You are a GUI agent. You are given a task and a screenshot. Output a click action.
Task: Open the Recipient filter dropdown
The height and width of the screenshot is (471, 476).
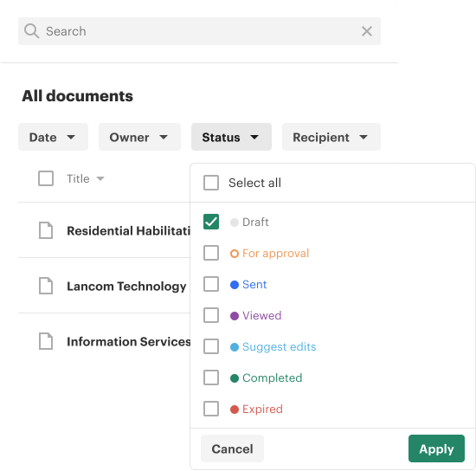click(331, 137)
